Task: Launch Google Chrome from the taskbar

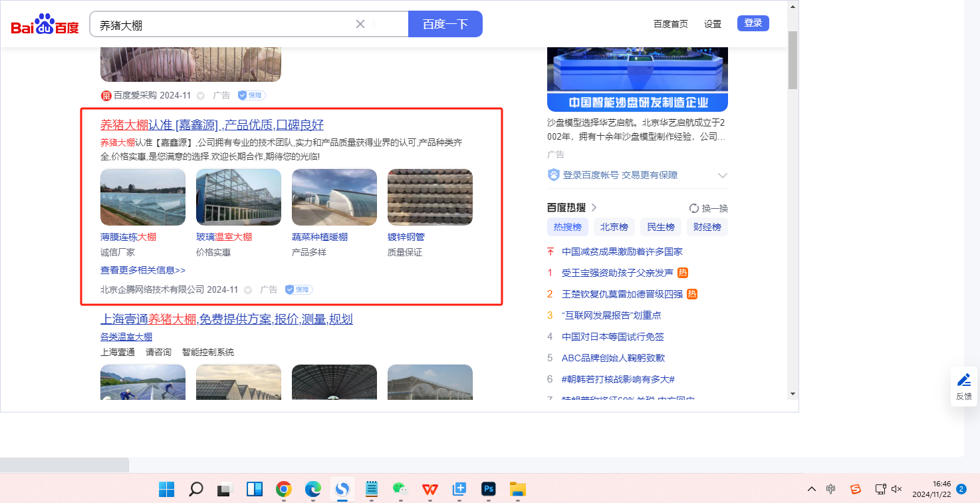Action: coord(284,490)
